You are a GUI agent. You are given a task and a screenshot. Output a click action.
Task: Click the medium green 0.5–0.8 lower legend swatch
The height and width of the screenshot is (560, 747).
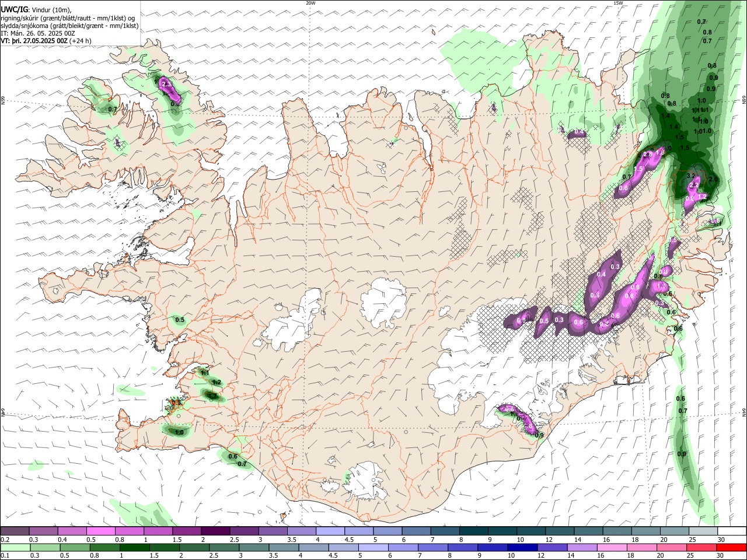[x=75, y=548]
